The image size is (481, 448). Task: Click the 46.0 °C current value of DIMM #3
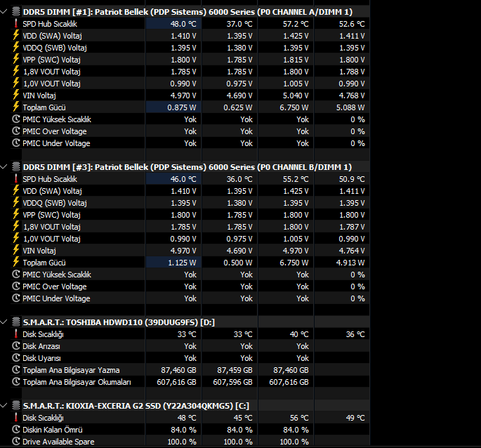[183, 179]
